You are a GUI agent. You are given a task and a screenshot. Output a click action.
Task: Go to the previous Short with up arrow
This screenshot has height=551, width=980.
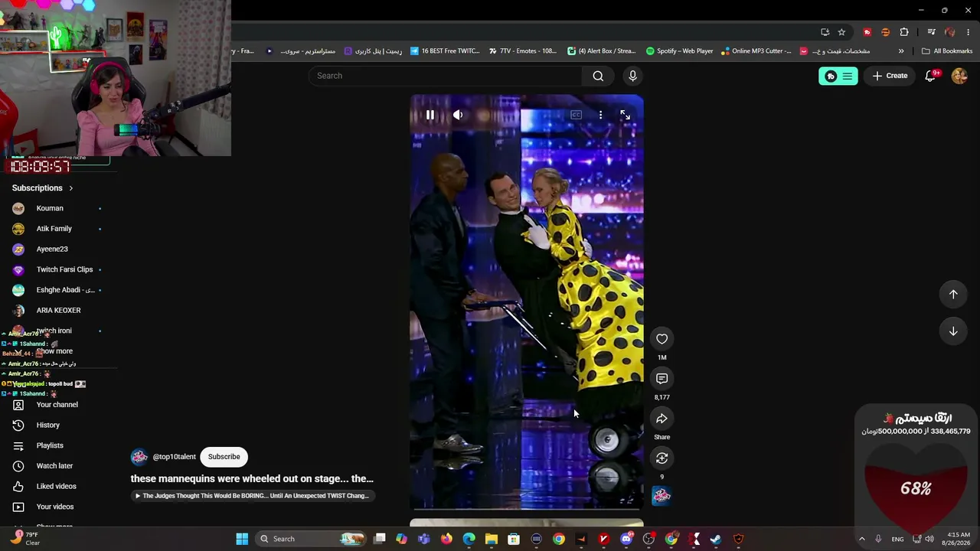pos(953,295)
